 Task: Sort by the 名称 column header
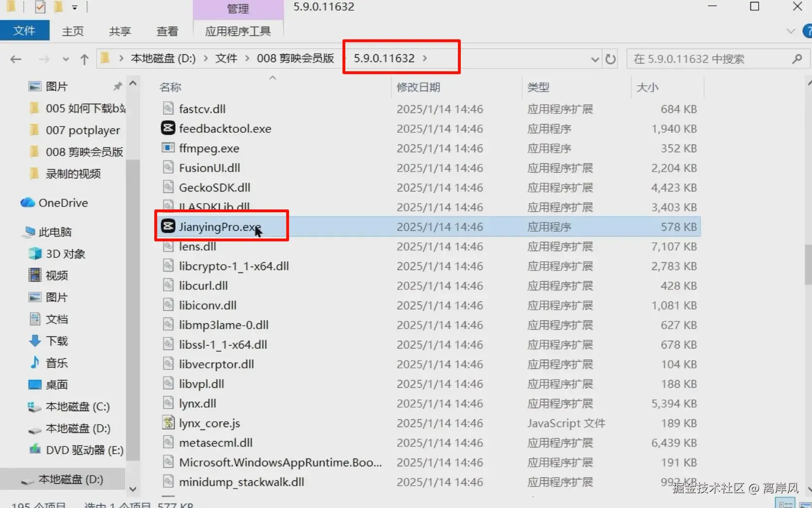[170, 87]
